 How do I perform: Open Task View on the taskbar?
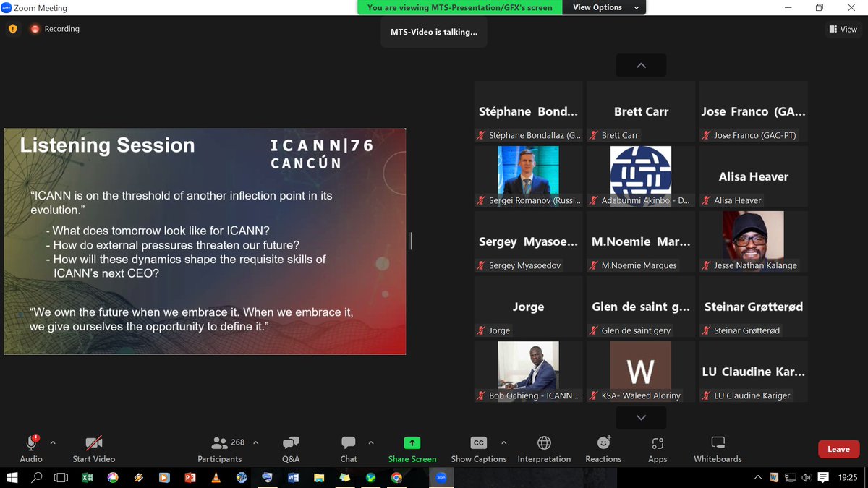point(61,477)
